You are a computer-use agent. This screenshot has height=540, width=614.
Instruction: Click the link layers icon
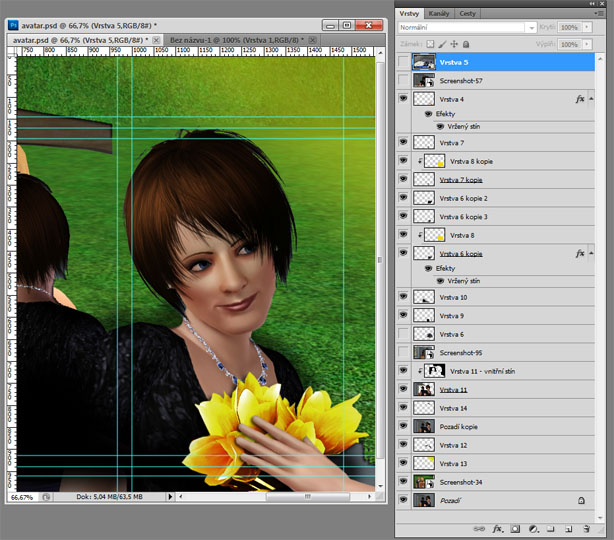pyautogui.click(x=479, y=527)
